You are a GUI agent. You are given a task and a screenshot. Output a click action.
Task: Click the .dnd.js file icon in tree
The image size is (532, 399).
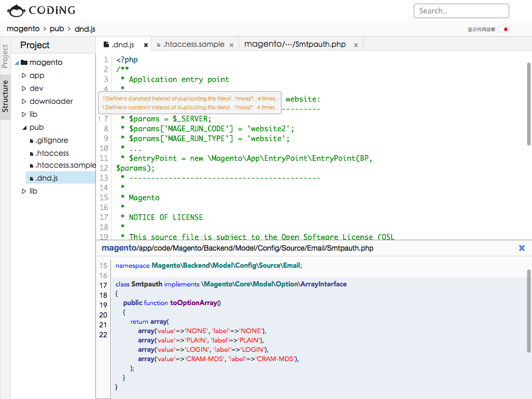click(x=32, y=178)
